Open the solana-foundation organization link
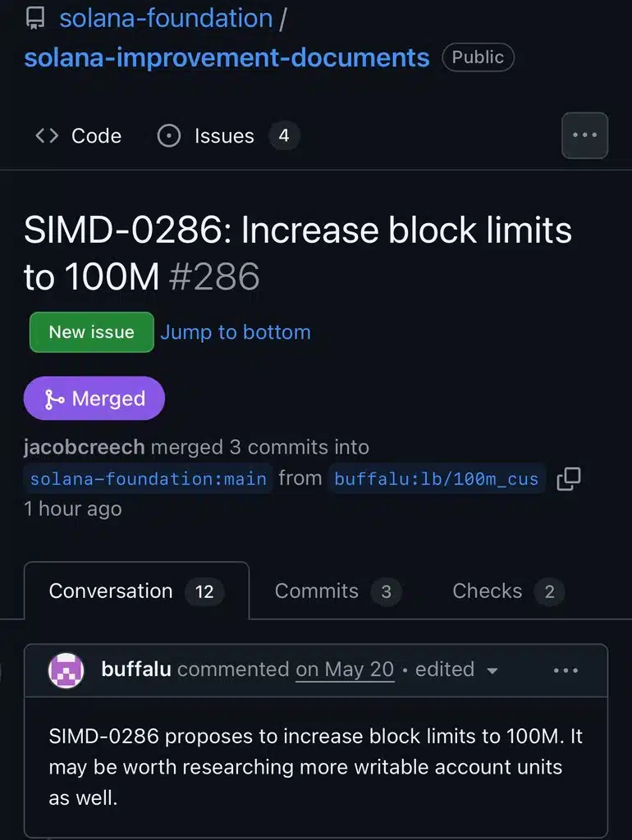Image resolution: width=632 pixels, height=840 pixels. (166, 19)
